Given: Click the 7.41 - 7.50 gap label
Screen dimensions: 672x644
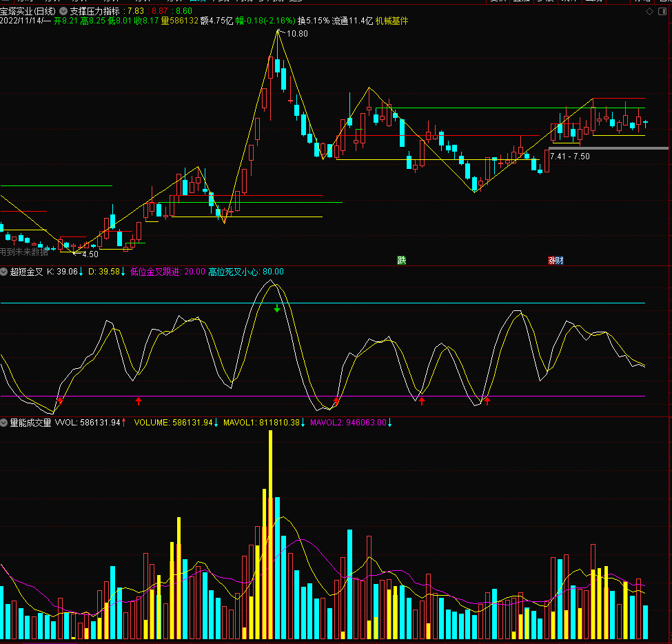Looking at the screenshot, I should point(570,157).
